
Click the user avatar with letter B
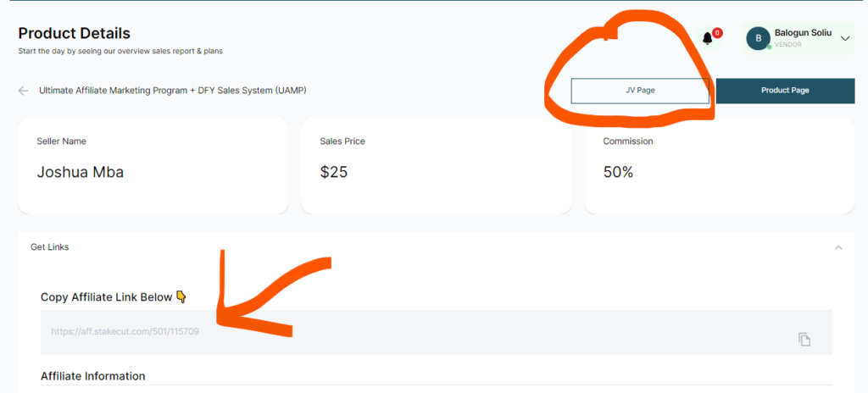pos(757,38)
